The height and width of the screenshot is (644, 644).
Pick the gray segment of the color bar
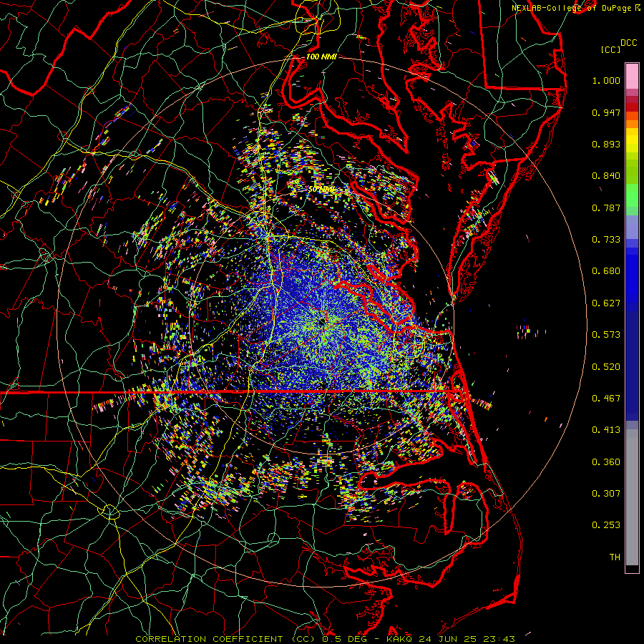(632, 497)
